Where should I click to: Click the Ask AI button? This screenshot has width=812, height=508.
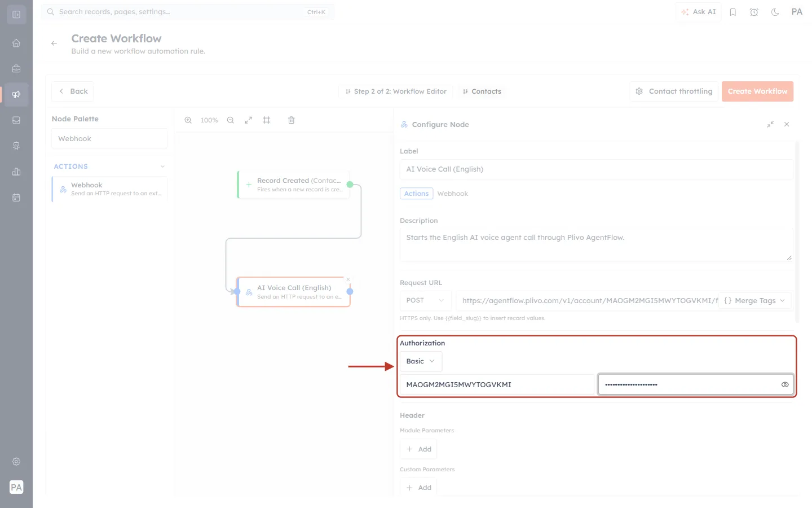(x=699, y=12)
